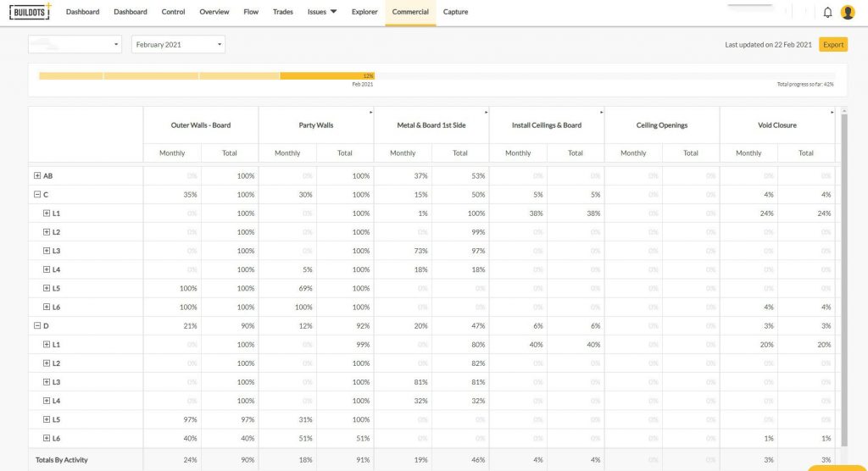The image size is (868, 471).
Task: Open the February 2021 month selector
Action: point(178,44)
